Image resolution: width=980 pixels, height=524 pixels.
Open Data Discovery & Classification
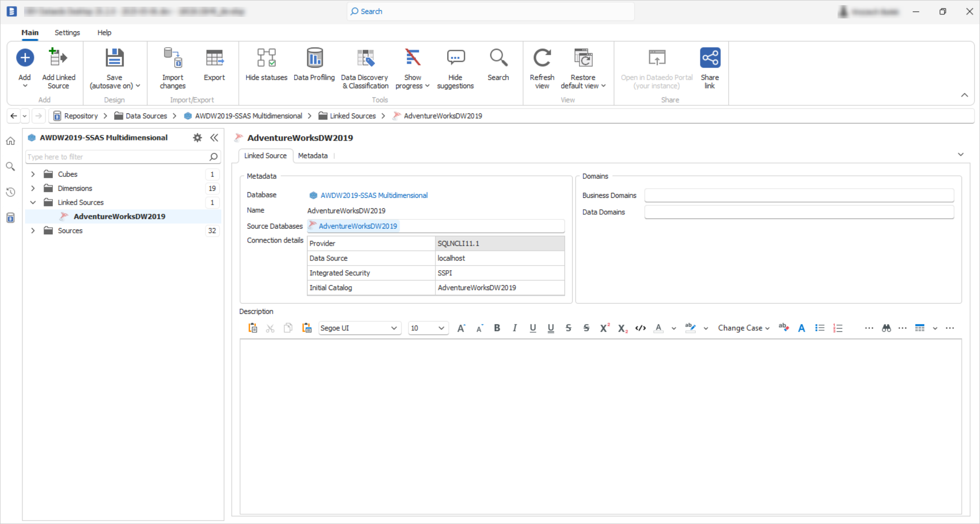click(x=365, y=68)
